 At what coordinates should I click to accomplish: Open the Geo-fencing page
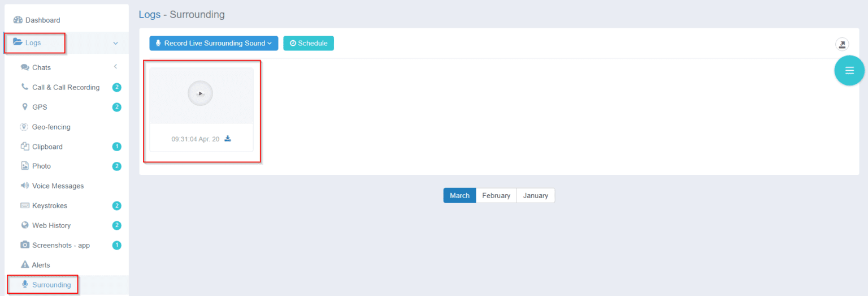click(x=51, y=127)
